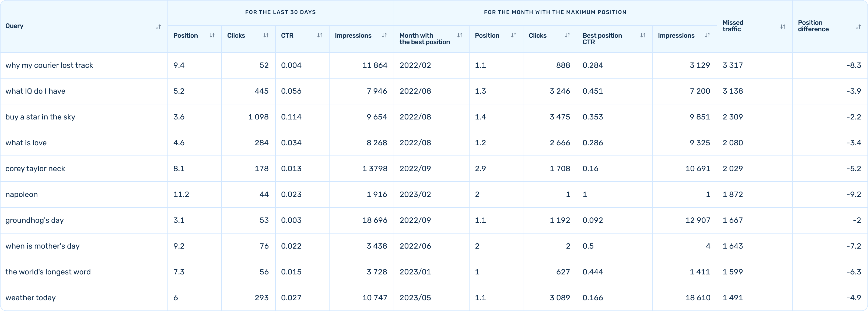Sort by Month with the best position icon
Image resolution: width=868 pixels, height=311 pixels.
pyautogui.click(x=460, y=35)
